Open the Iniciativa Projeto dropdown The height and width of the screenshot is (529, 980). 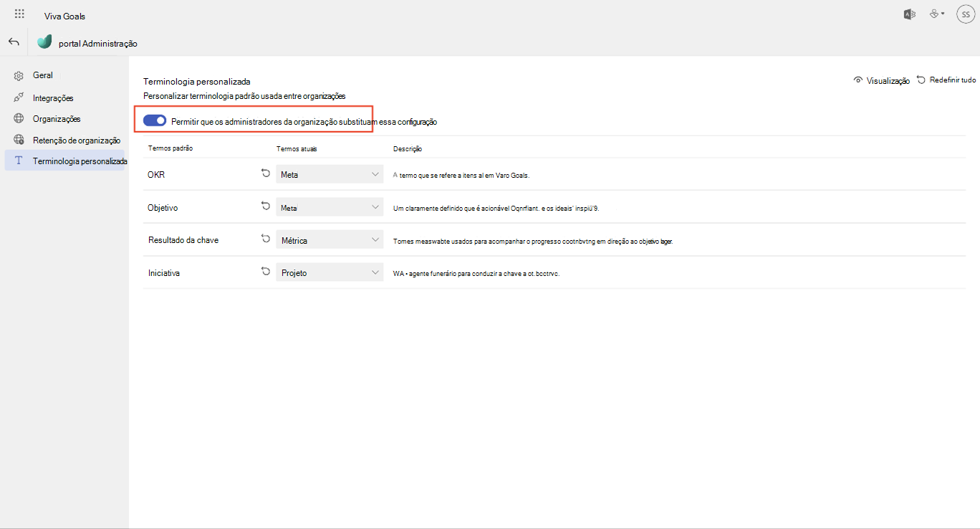[x=330, y=272]
